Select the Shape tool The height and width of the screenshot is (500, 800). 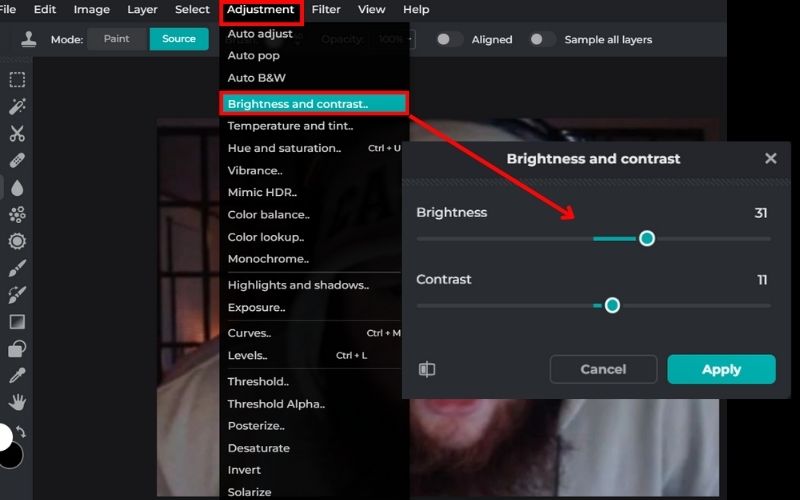(17, 349)
